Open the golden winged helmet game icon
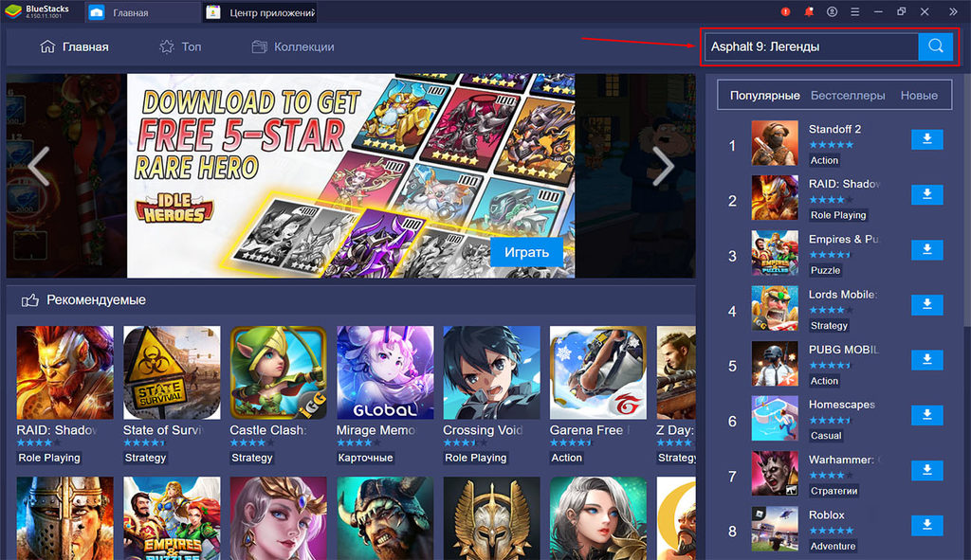971x560 pixels. click(492, 518)
